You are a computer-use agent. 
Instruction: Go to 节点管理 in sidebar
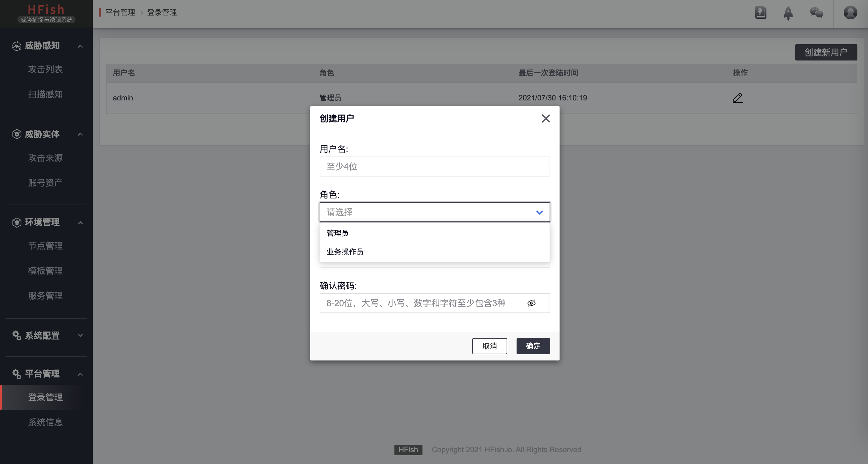pyautogui.click(x=45, y=246)
